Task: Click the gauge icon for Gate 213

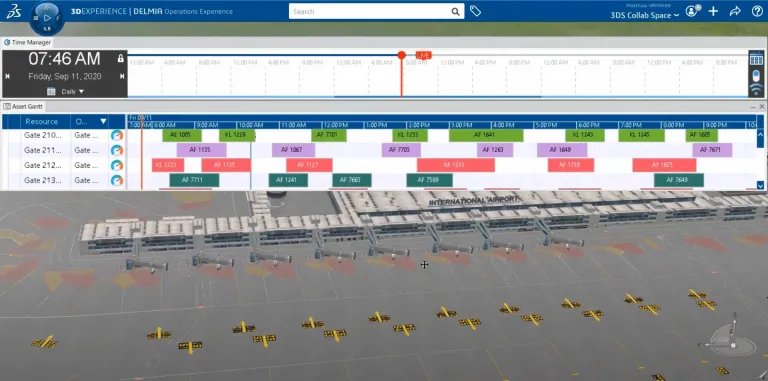Action: (117, 181)
